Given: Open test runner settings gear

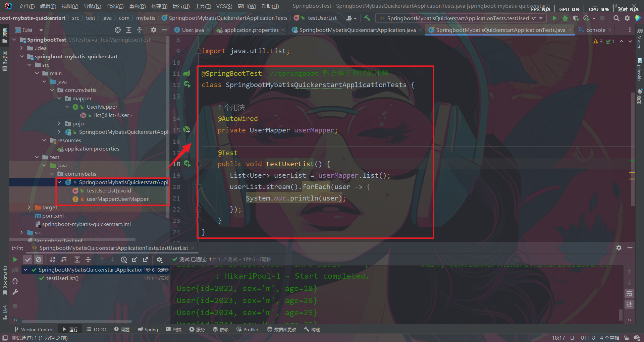Looking at the screenshot, I should [159, 260].
